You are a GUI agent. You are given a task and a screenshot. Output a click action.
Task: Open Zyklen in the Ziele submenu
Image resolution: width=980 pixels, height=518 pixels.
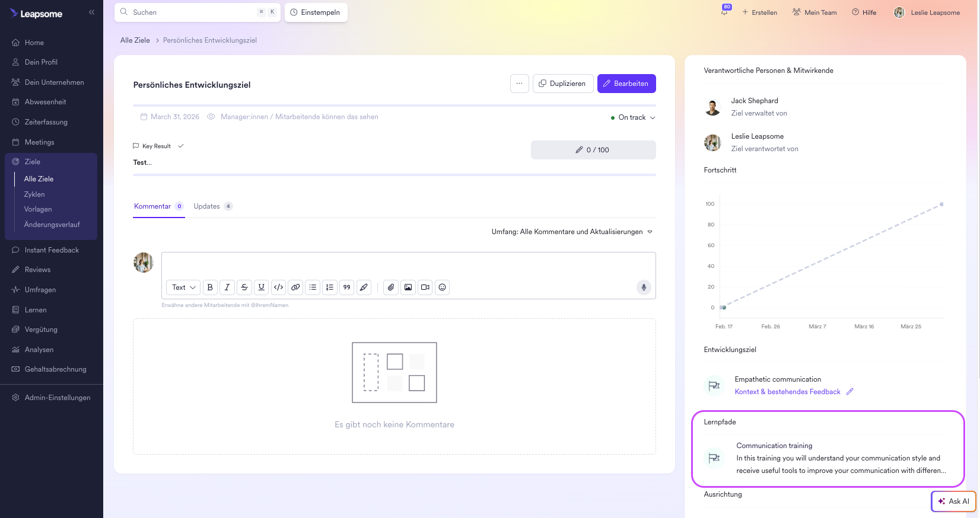tap(34, 194)
